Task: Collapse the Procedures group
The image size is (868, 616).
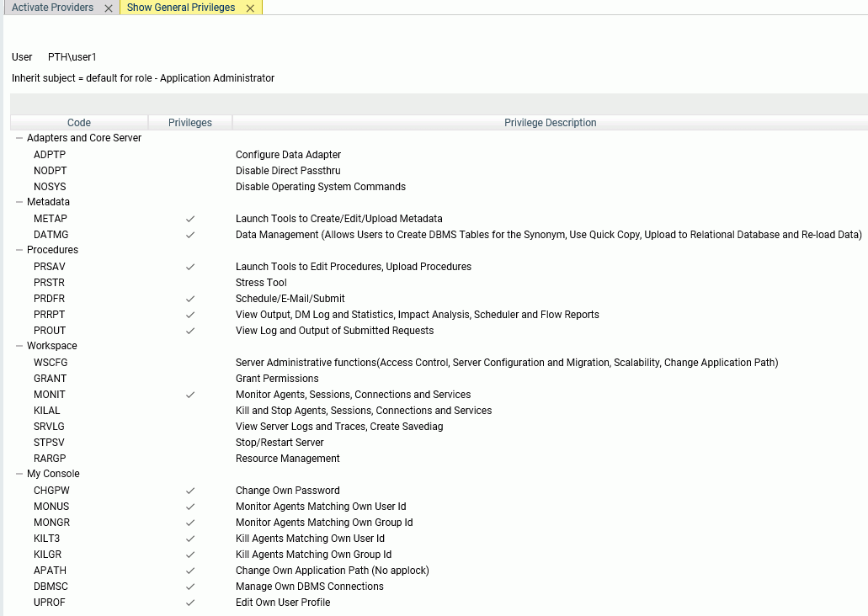Action: [x=19, y=250]
